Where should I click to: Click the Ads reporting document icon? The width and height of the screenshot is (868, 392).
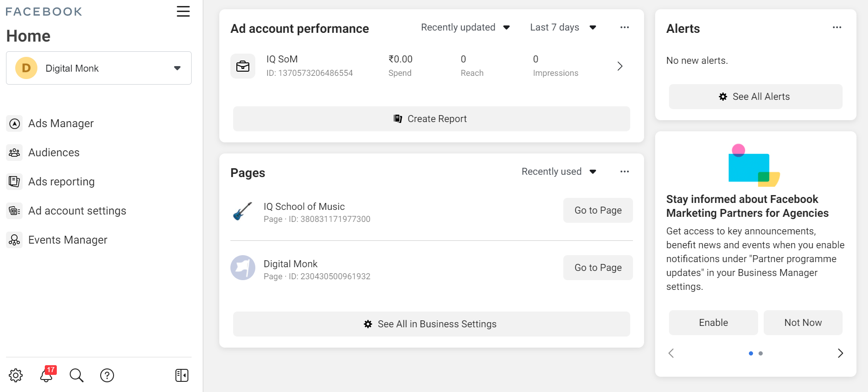(15, 182)
